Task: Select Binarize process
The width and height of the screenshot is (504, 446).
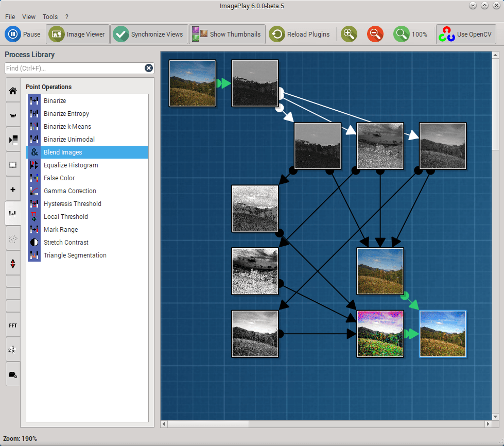Action: click(88, 100)
